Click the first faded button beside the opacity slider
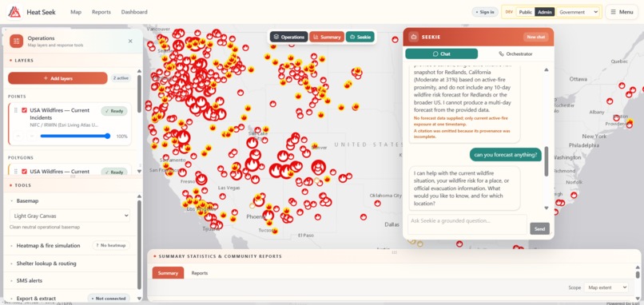Image resolution: width=644 pixels, height=305 pixels. [x=18, y=137]
